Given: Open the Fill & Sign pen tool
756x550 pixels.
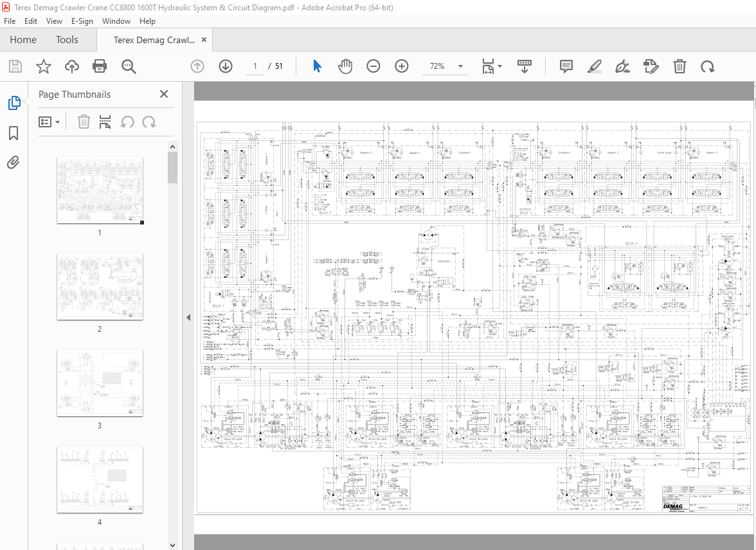Looking at the screenshot, I should pos(622,66).
